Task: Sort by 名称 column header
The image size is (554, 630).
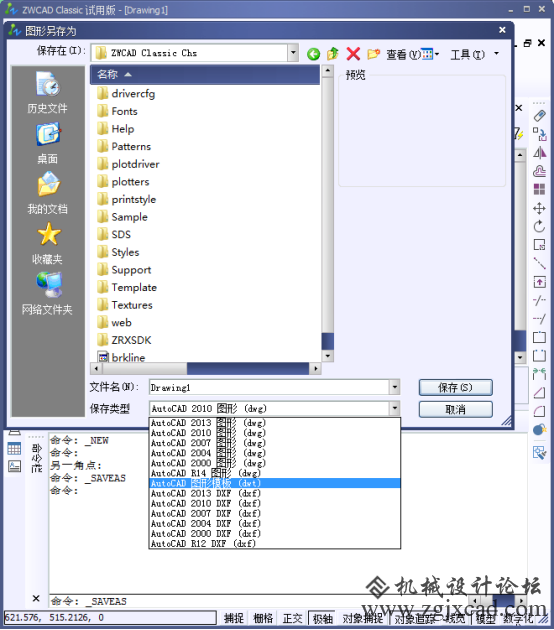Action: tap(205, 74)
